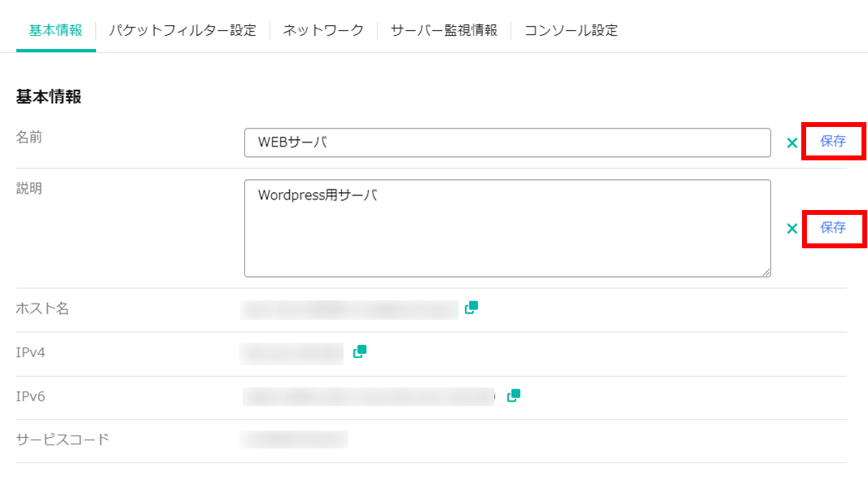868x477 pixels.
Task: Click the 基本情報 section heading
Action: click(49, 97)
